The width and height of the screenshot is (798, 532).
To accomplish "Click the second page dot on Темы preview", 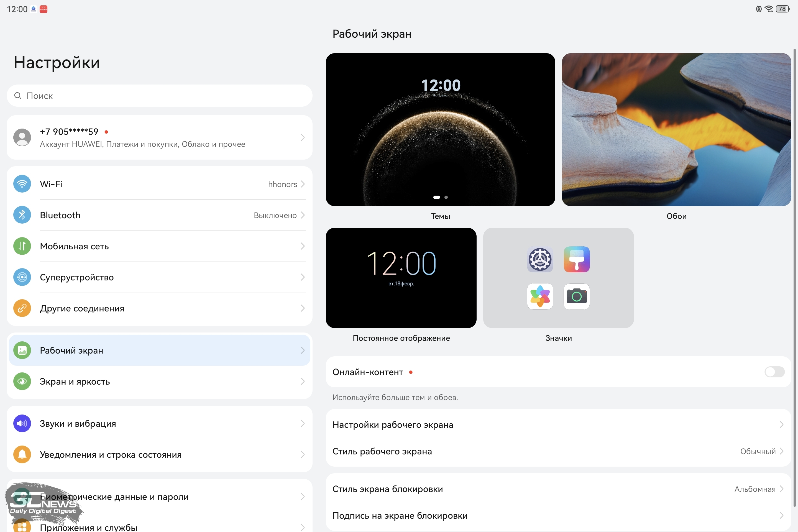I will pyautogui.click(x=446, y=197).
